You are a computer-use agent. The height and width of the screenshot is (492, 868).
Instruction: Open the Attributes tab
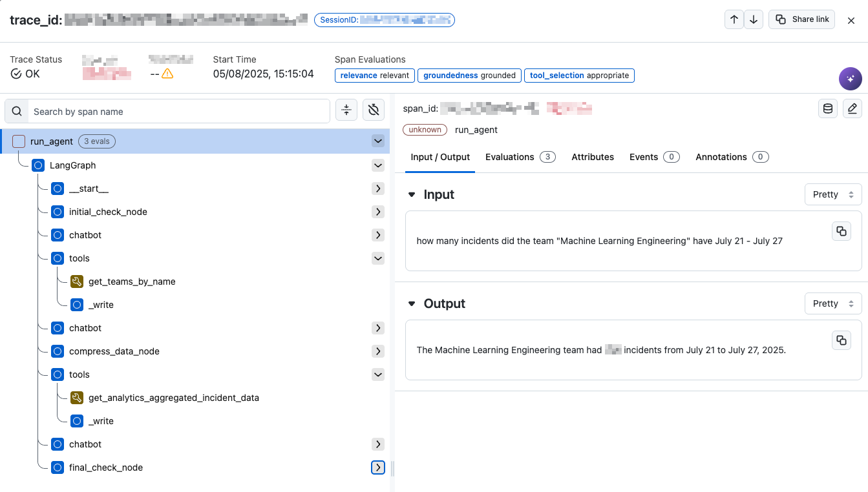point(593,157)
